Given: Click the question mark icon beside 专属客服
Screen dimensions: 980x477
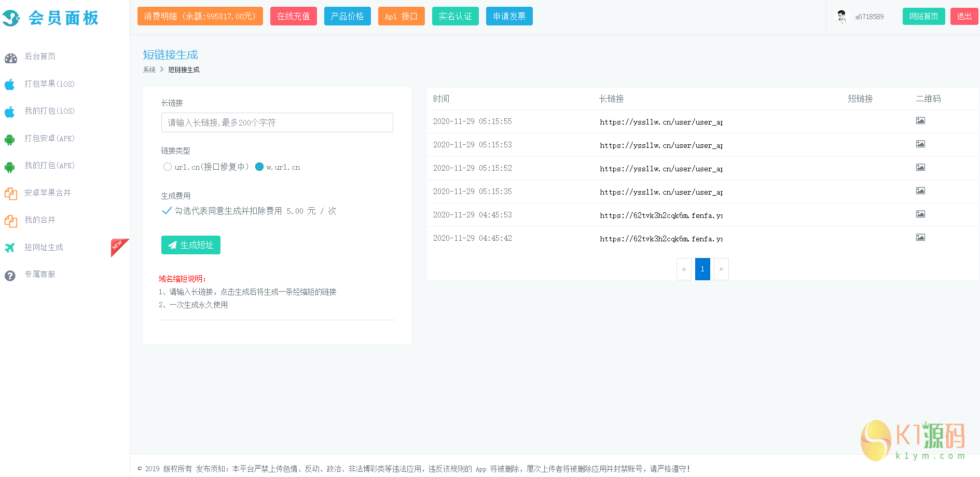Looking at the screenshot, I should click(10, 276).
